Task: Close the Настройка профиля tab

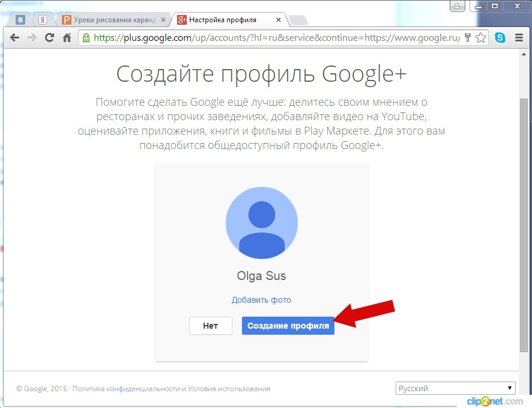Action: click(279, 20)
